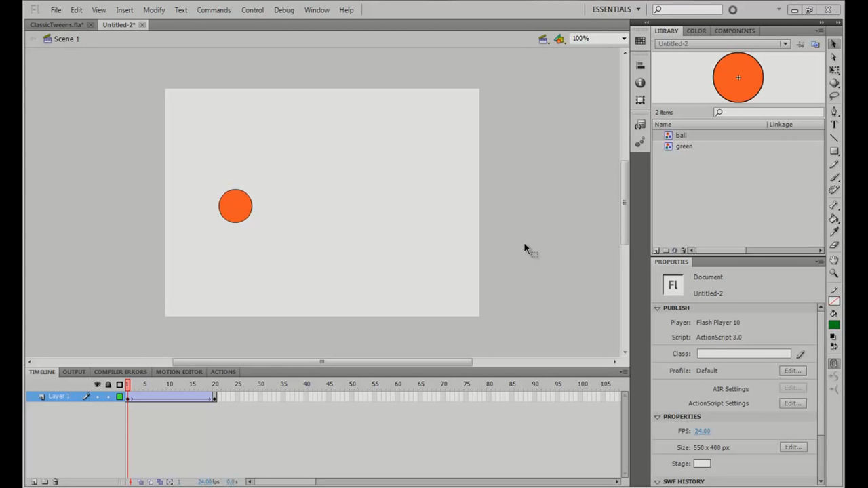This screenshot has width=868, height=488.
Task: Click Edit button next to Size
Action: point(793,447)
